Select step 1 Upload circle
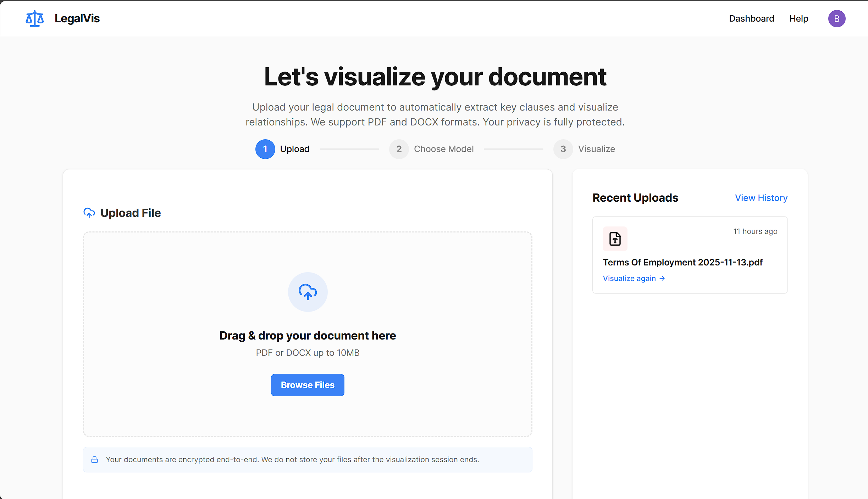Viewport: 868px width, 499px height. click(265, 149)
